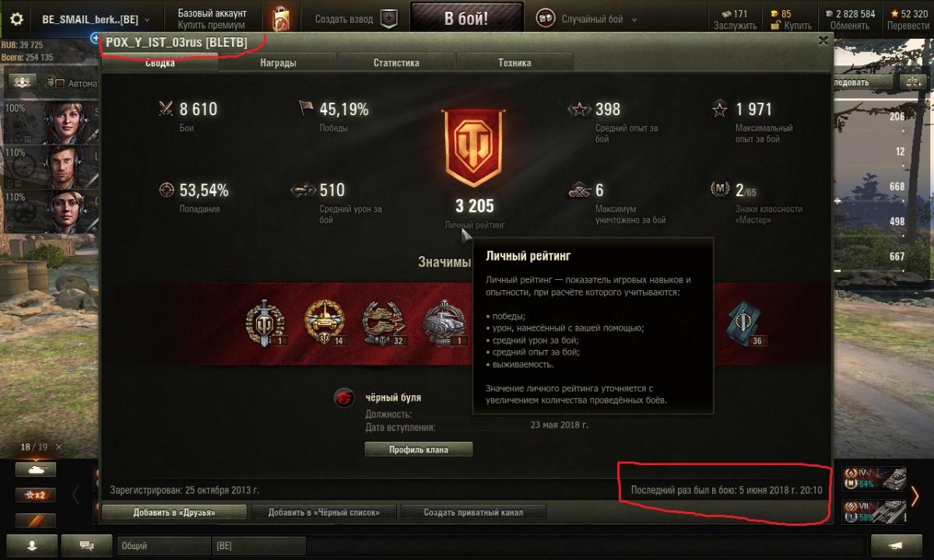This screenshot has width=934, height=560.
Task: Click the x2 star bonus filter
Action: point(36,495)
